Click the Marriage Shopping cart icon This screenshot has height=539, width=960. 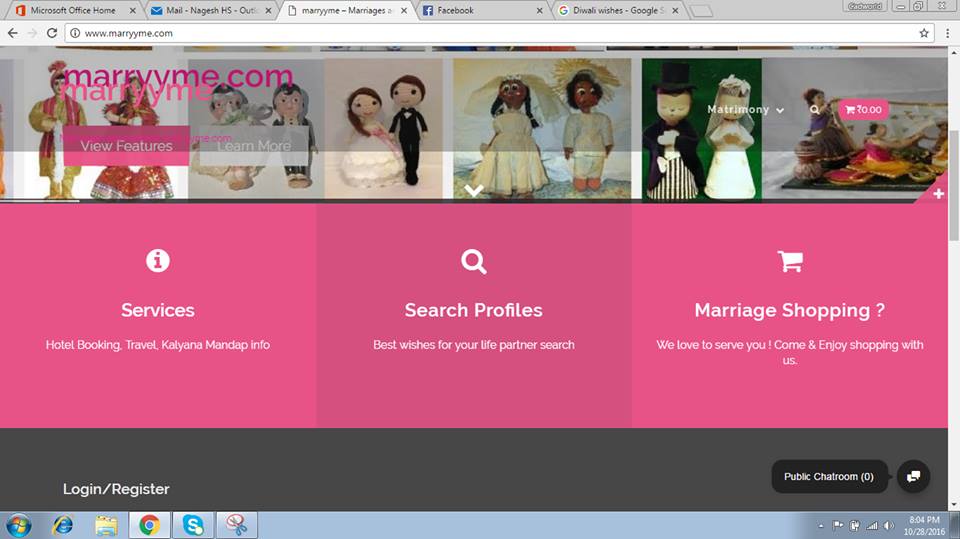[790, 261]
